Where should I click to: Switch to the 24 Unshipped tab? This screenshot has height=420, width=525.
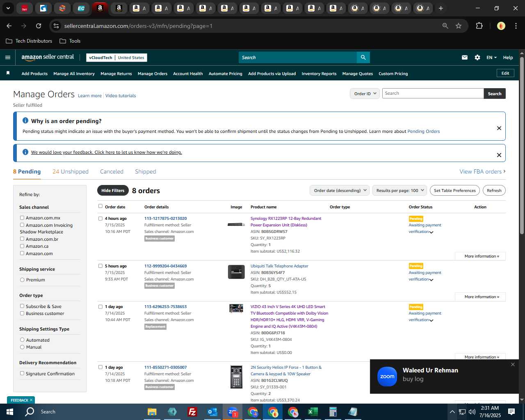tap(71, 171)
